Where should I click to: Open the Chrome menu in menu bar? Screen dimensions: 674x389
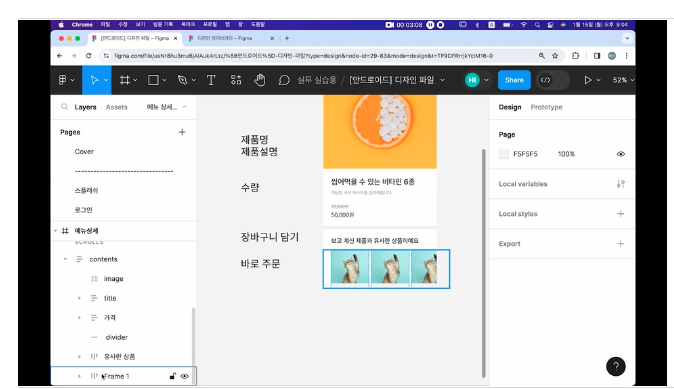tap(82, 25)
